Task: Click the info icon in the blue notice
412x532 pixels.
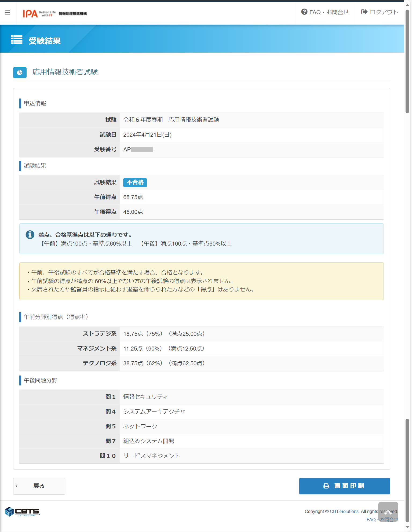Action: click(x=30, y=235)
